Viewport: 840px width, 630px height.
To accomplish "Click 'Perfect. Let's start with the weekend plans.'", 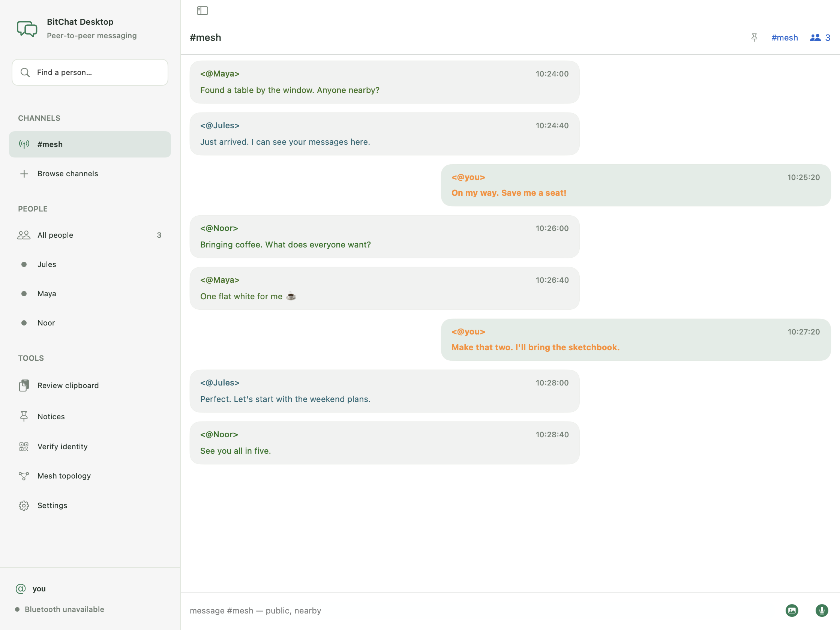I will tap(286, 399).
